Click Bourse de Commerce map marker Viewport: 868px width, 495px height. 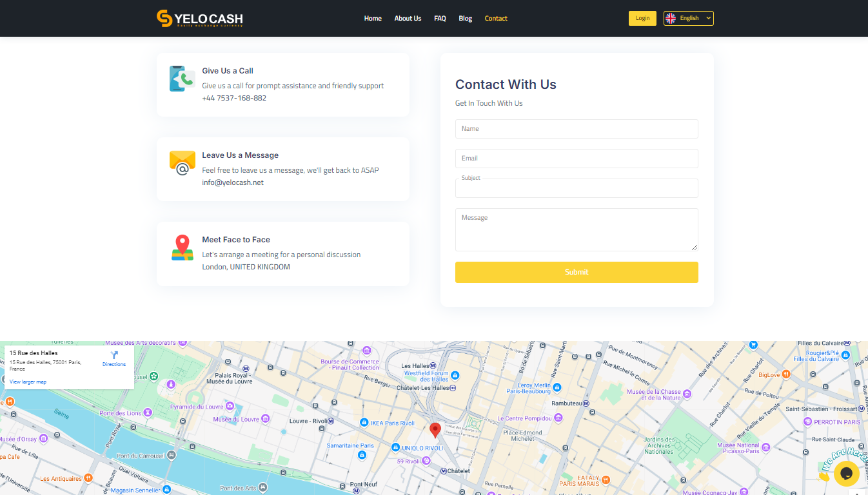(x=367, y=351)
